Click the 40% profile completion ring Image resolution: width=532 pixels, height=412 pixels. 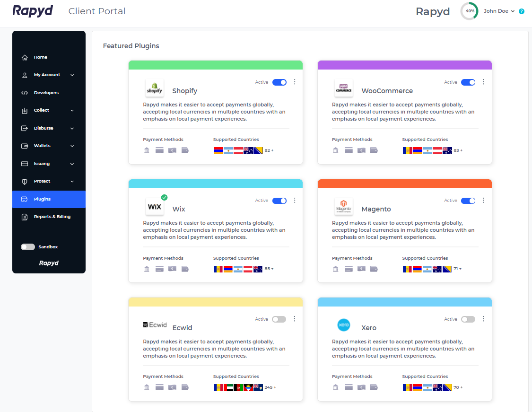(x=470, y=11)
